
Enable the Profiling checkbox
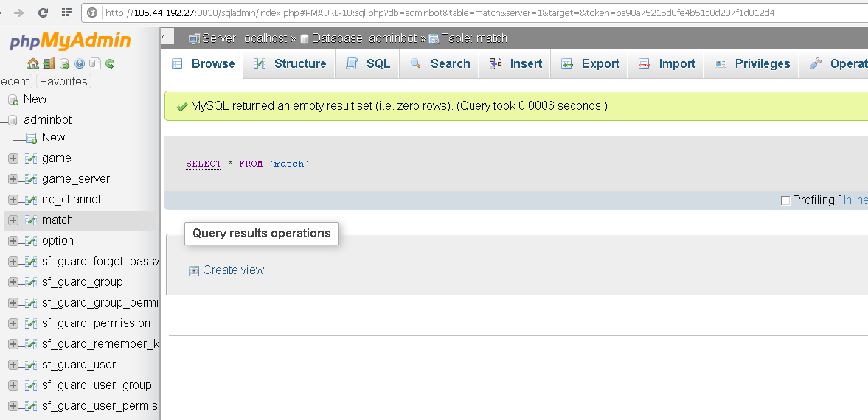[785, 200]
